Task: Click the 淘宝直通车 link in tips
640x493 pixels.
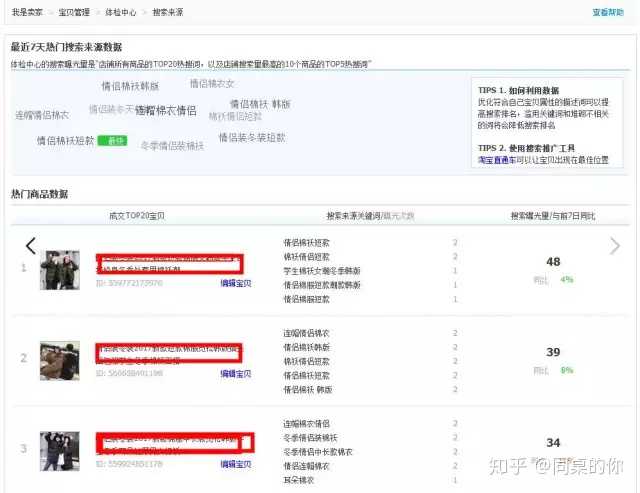Action: tap(498, 160)
